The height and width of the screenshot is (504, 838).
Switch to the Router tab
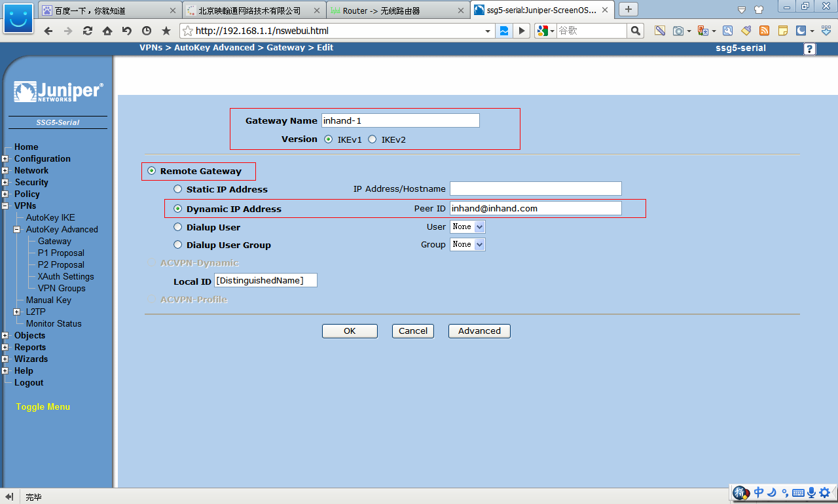(x=398, y=10)
